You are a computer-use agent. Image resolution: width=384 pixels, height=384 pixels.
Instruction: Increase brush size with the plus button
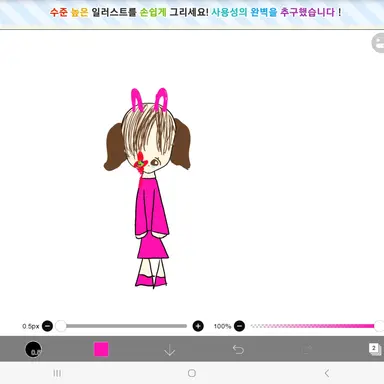click(x=198, y=326)
